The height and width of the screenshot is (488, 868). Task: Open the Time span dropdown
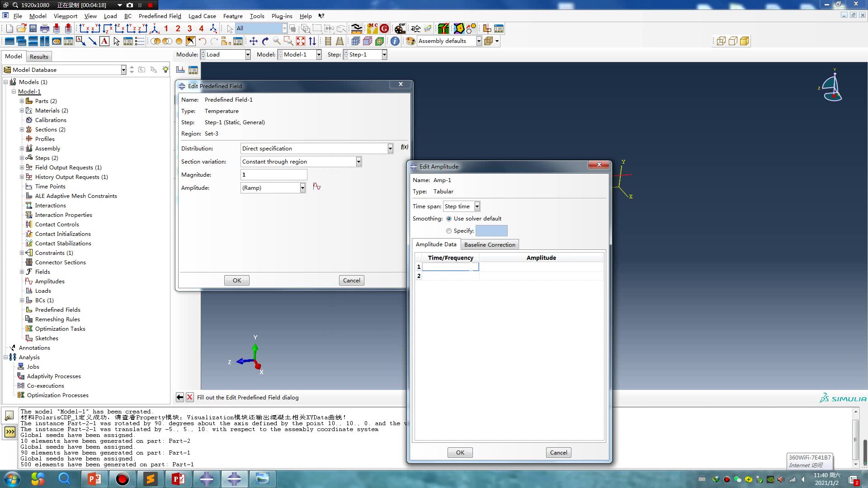477,206
